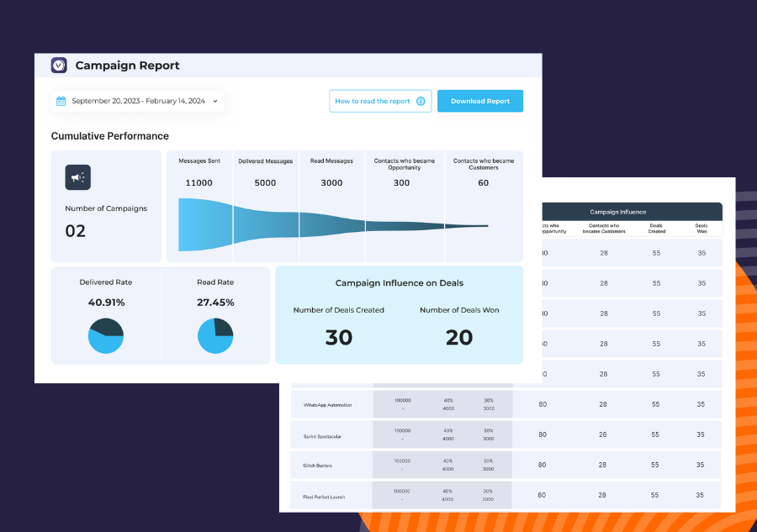Click the info icon in How to read button

(421, 101)
